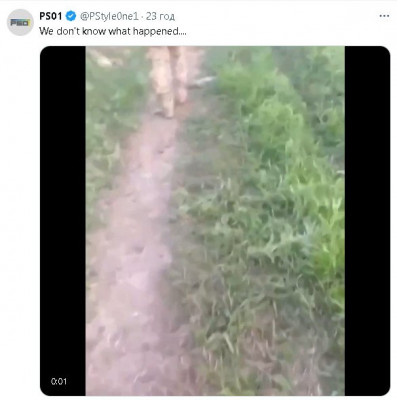397x400 pixels.
Task: Click empty white space right of tweet text
Action: (283, 31)
